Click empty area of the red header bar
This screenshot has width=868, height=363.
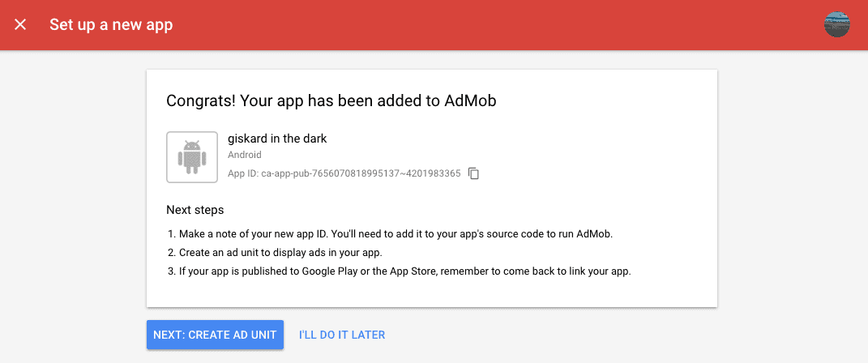click(498, 25)
